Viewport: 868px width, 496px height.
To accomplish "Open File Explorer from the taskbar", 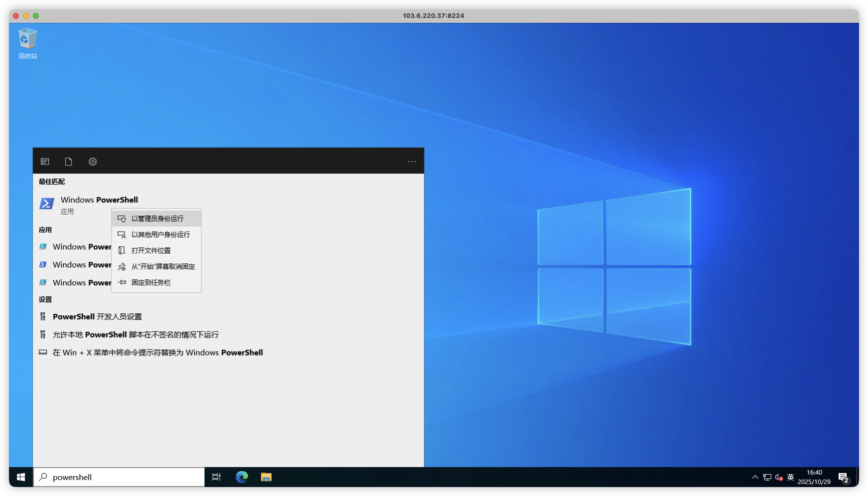I will click(x=266, y=477).
